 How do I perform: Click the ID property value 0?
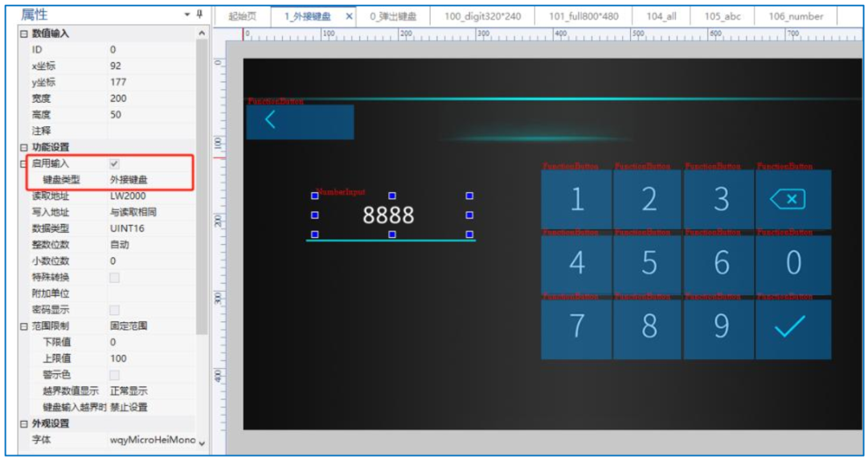[113, 50]
